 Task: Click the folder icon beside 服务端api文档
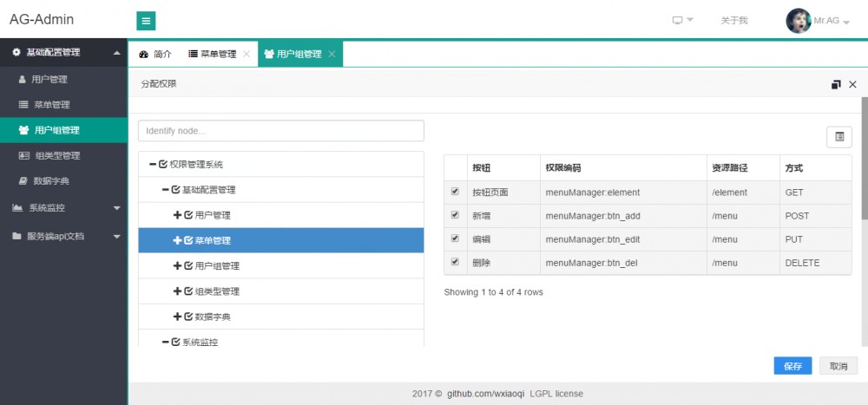[x=16, y=236]
